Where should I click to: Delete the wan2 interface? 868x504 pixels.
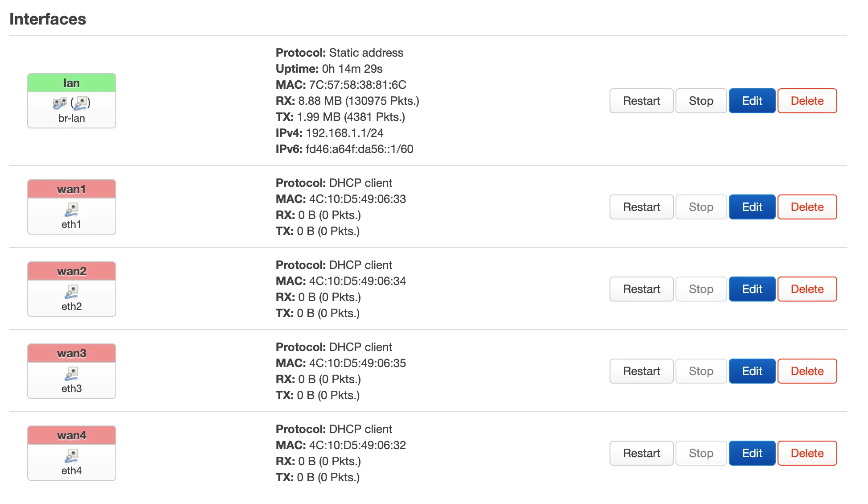[807, 289]
